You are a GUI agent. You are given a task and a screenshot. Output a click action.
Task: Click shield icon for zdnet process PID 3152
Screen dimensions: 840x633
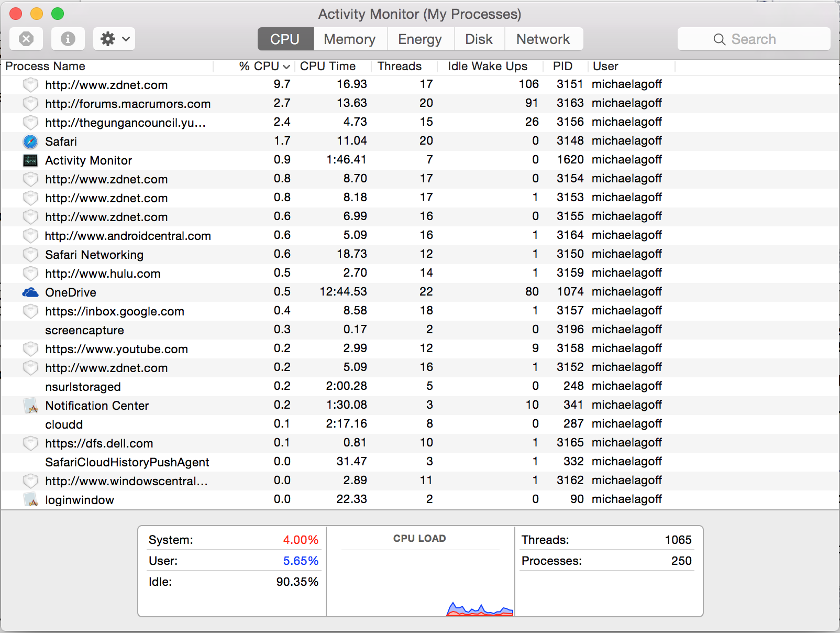click(30, 368)
